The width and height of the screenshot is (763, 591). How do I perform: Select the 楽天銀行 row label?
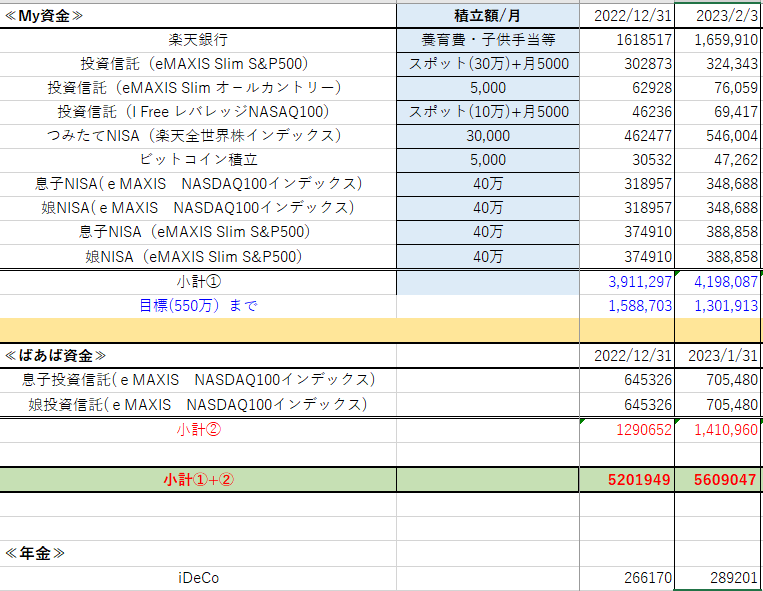tap(198, 40)
